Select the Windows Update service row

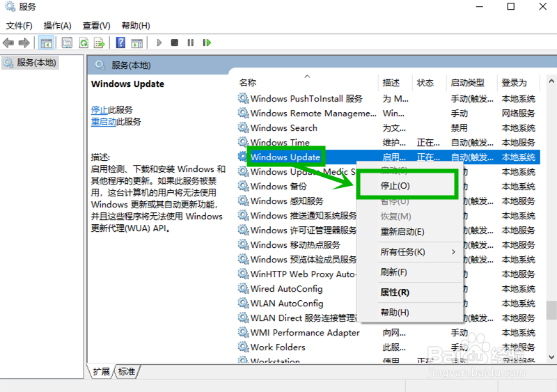(x=389, y=157)
